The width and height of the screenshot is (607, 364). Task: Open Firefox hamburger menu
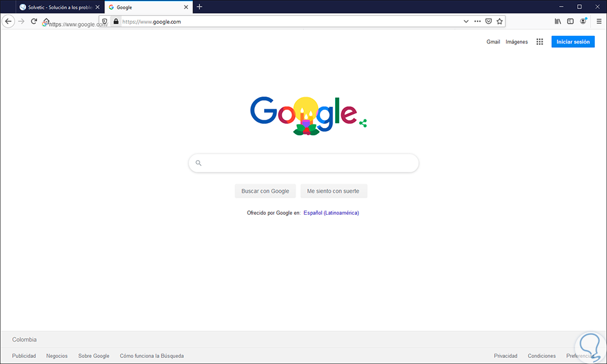point(599,21)
